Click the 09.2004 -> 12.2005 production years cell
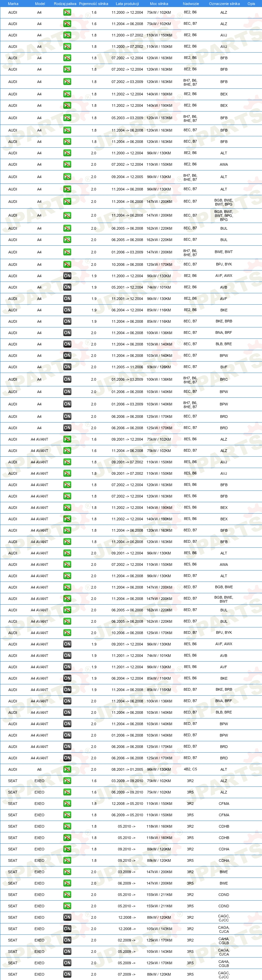The height and width of the screenshot is (980, 262). pos(127,177)
